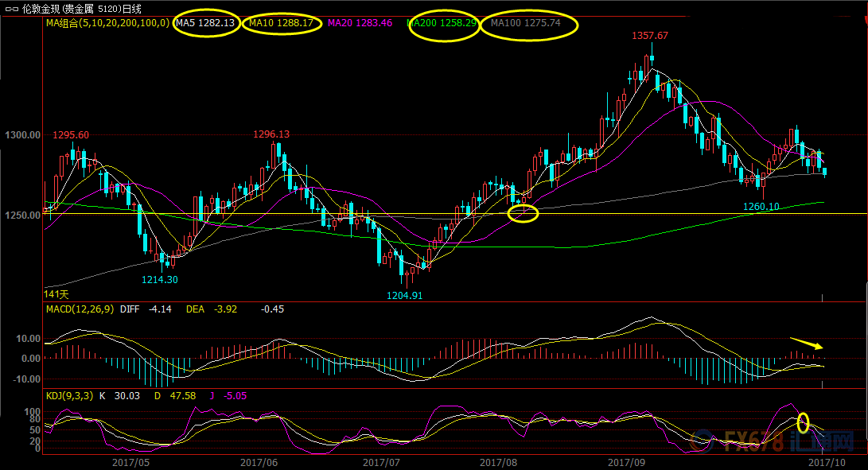Click the 1296.13 high price label
Screen dimensions: 868x470
[271, 134]
